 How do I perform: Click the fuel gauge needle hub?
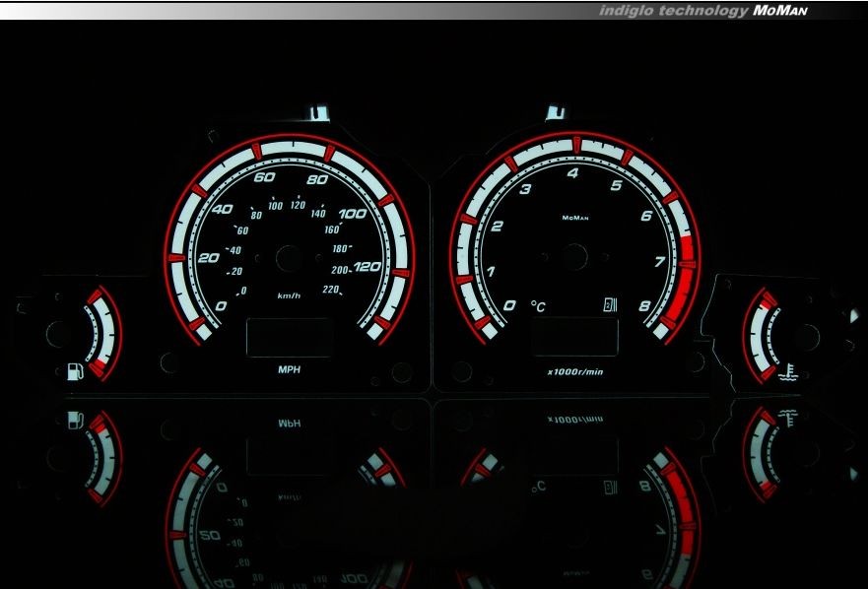tap(58, 334)
